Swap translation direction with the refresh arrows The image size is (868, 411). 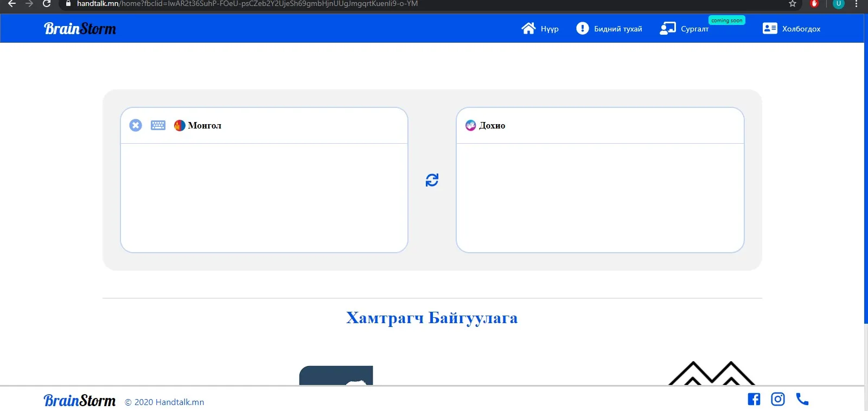pos(432,180)
